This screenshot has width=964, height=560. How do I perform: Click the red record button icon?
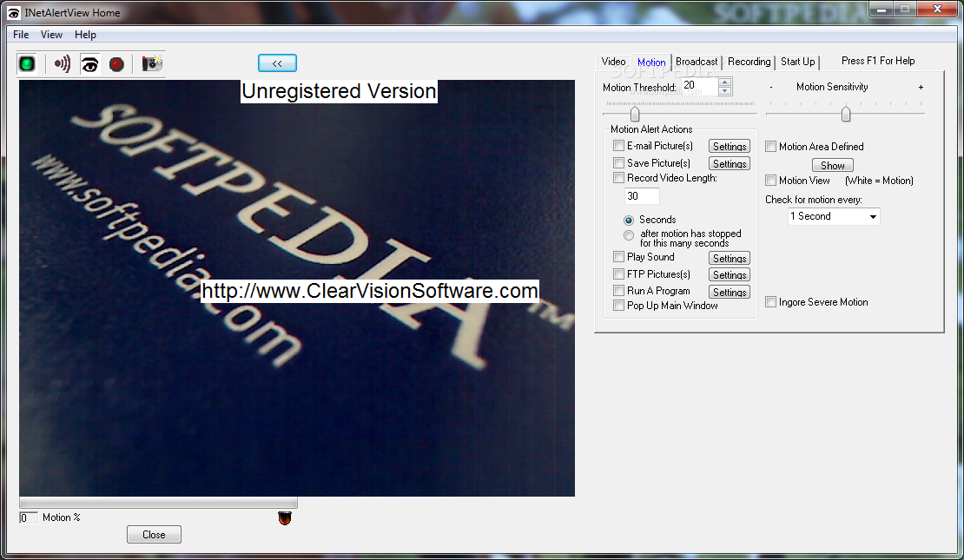(116, 64)
